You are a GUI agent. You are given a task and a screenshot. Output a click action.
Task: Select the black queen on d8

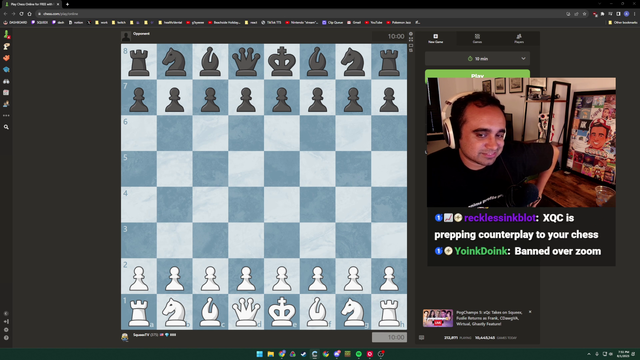click(246, 62)
